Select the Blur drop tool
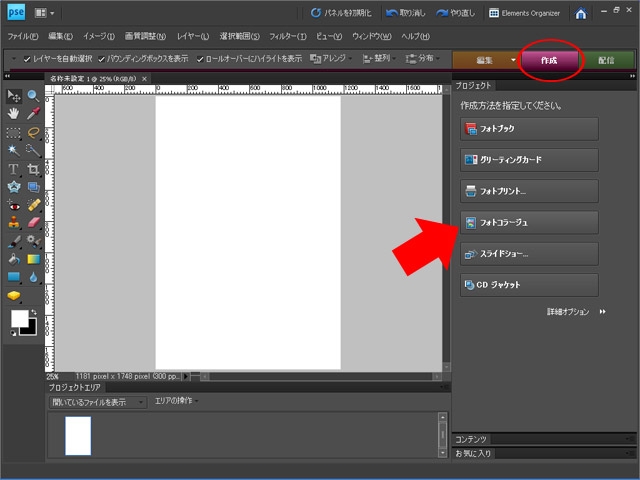This screenshot has height=480, width=640. click(x=33, y=278)
